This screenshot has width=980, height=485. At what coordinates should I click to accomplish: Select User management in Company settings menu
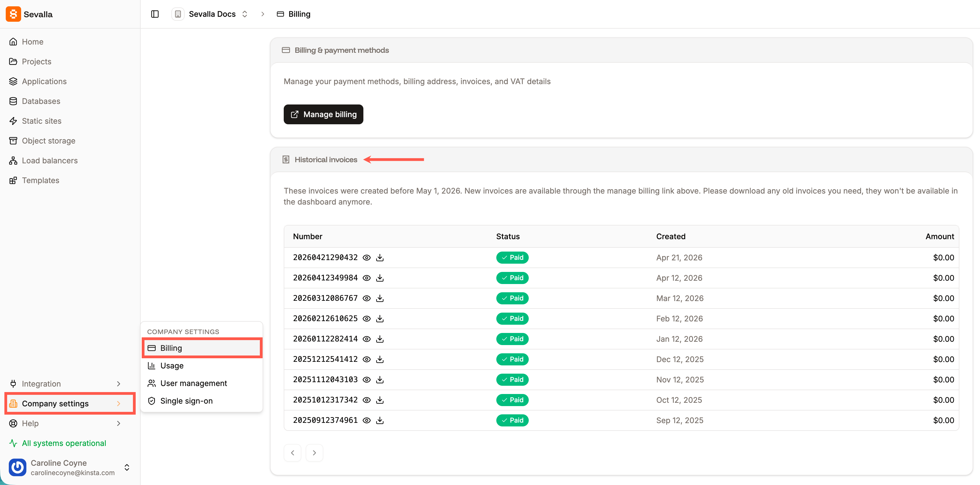click(202, 383)
